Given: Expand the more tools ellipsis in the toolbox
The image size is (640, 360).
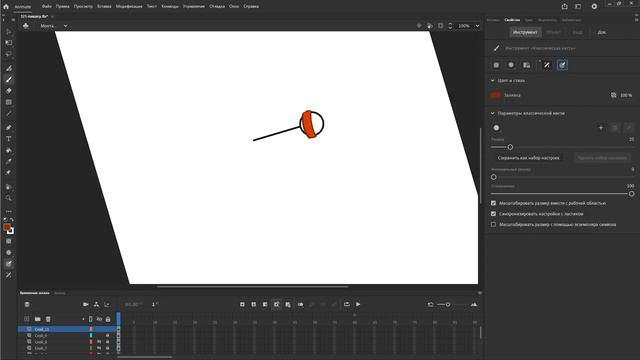Looking at the screenshot, I should (9, 211).
